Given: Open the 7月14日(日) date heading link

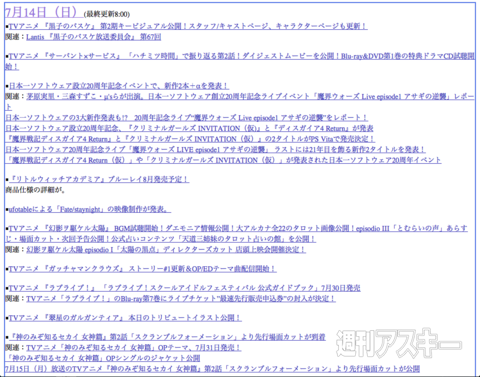Looking at the screenshot, I should coord(44,12).
